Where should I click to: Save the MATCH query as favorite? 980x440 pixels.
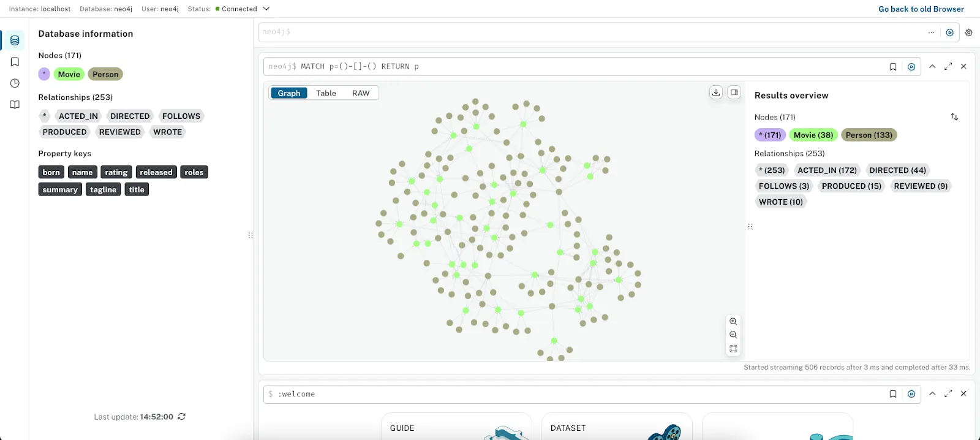click(892, 67)
